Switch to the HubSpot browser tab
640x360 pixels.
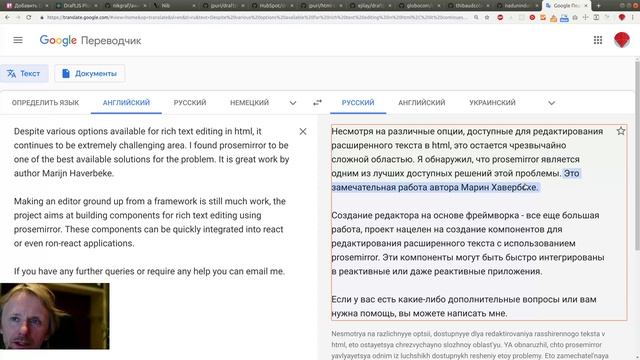tap(273, 6)
